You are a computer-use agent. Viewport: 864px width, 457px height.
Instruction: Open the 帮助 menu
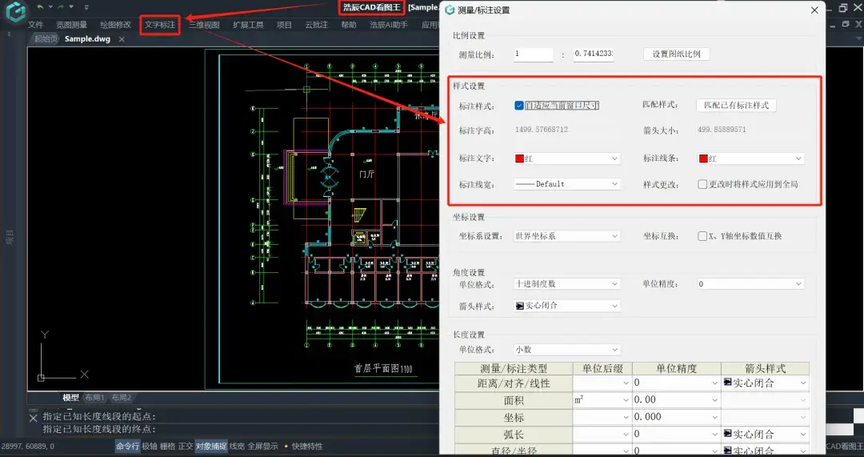[x=349, y=25]
